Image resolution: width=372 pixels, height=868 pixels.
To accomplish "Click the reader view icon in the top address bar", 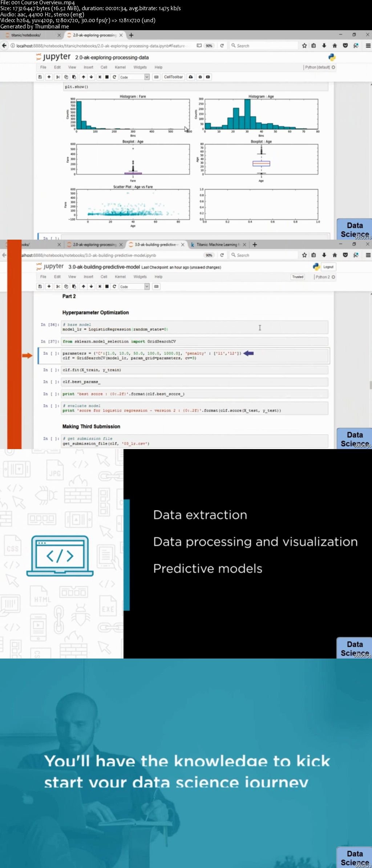I will (x=199, y=46).
